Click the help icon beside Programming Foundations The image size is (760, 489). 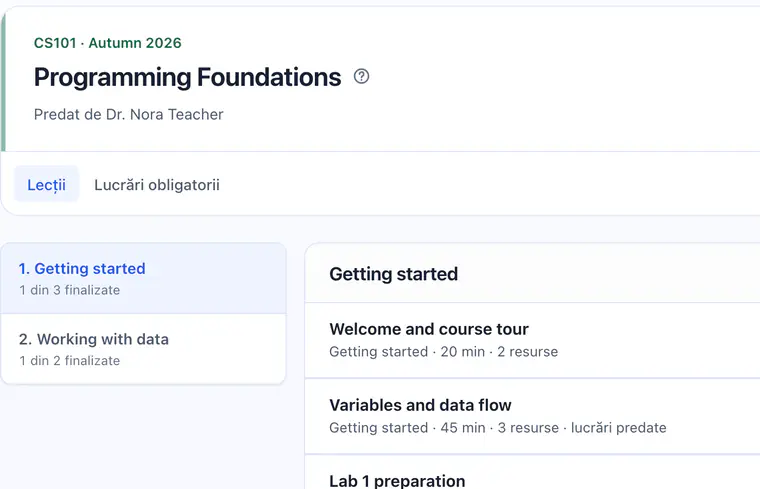click(361, 77)
